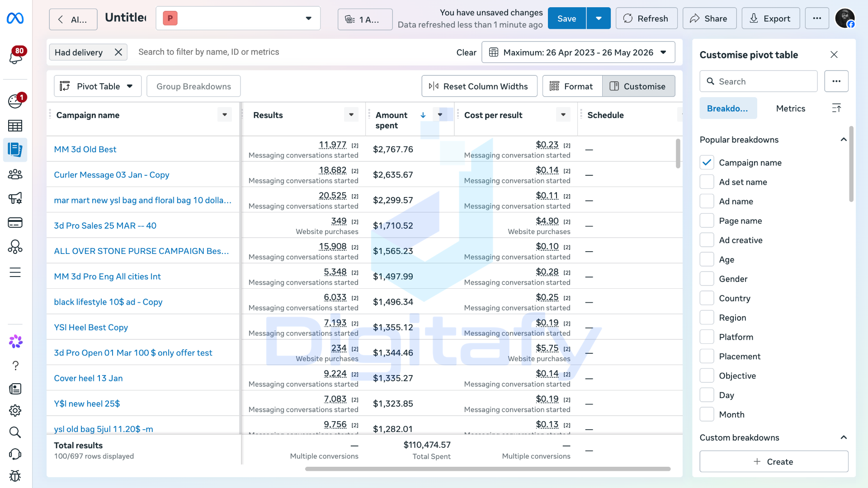868x488 pixels.
Task: Open the colorful Meta AI flower icon
Action: tap(15, 341)
